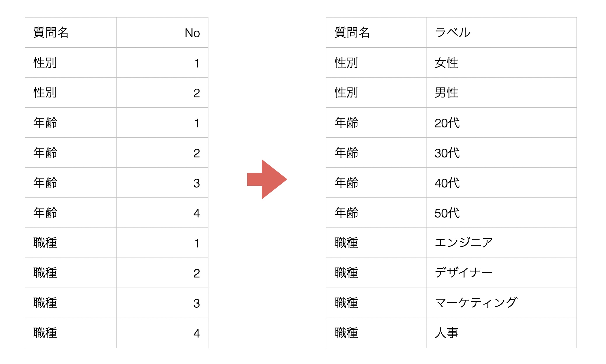Image resolution: width=606 pixels, height=364 pixels.
Task: Click the 男性 label cell
Action: click(501, 92)
